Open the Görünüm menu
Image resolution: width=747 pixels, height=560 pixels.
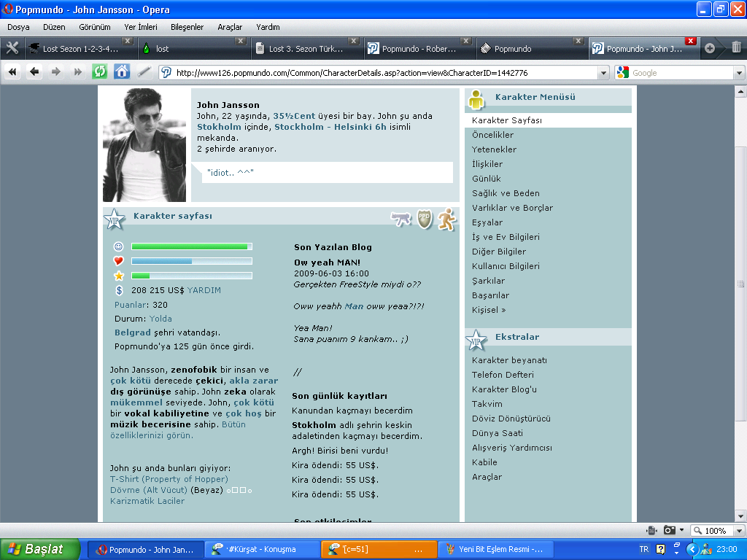[94, 27]
